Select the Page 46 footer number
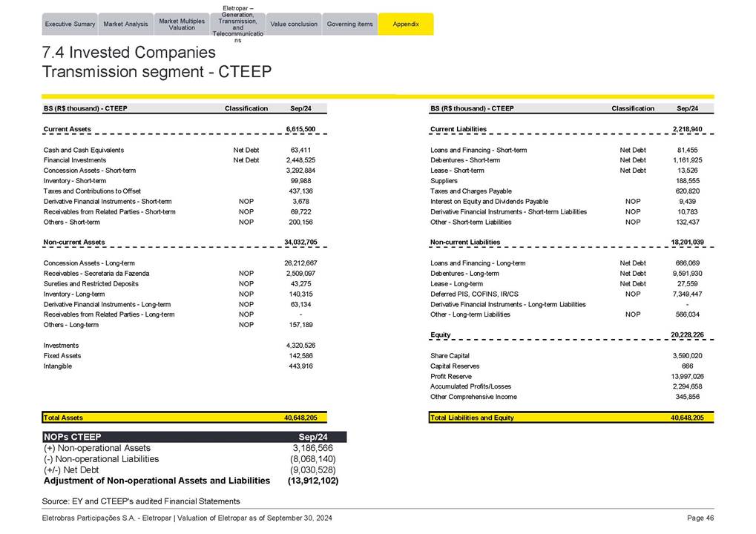This screenshot has height=534, width=756. pos(700,518)
